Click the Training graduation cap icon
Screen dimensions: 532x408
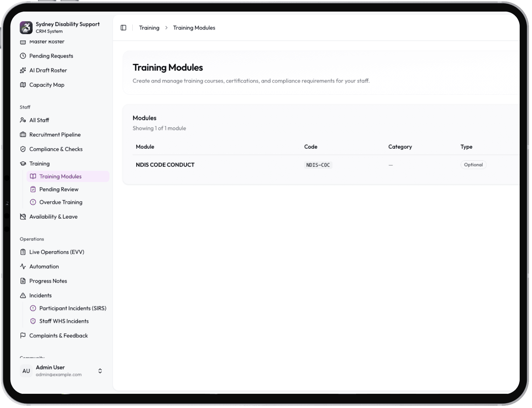click(x=23, y=164)
